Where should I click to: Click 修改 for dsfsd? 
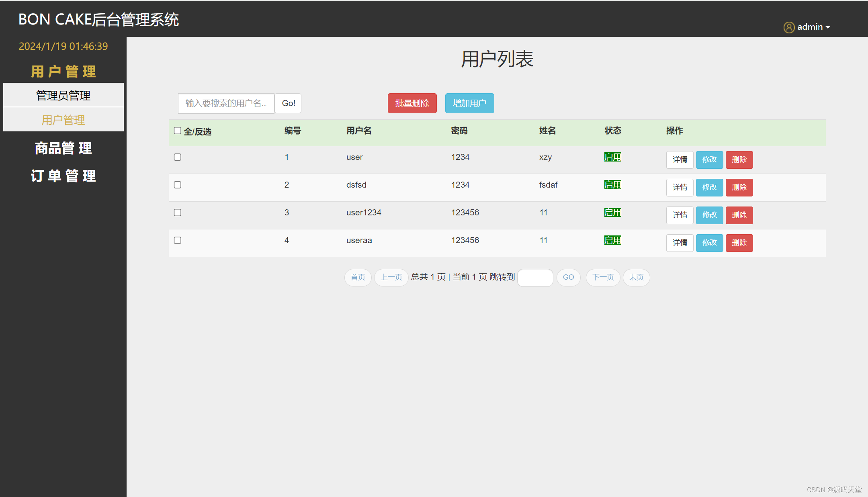pyautogui.click(x=710, y=187)
